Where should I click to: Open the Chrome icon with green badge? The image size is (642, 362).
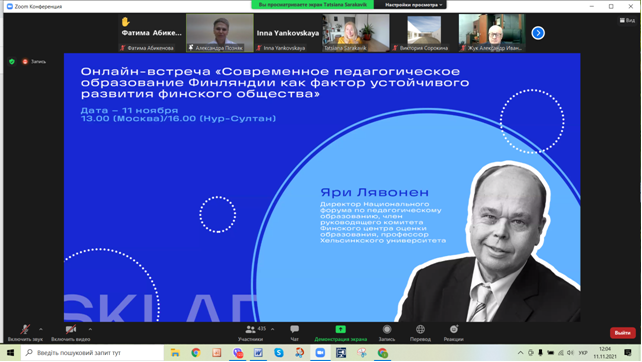pos(382,353)
